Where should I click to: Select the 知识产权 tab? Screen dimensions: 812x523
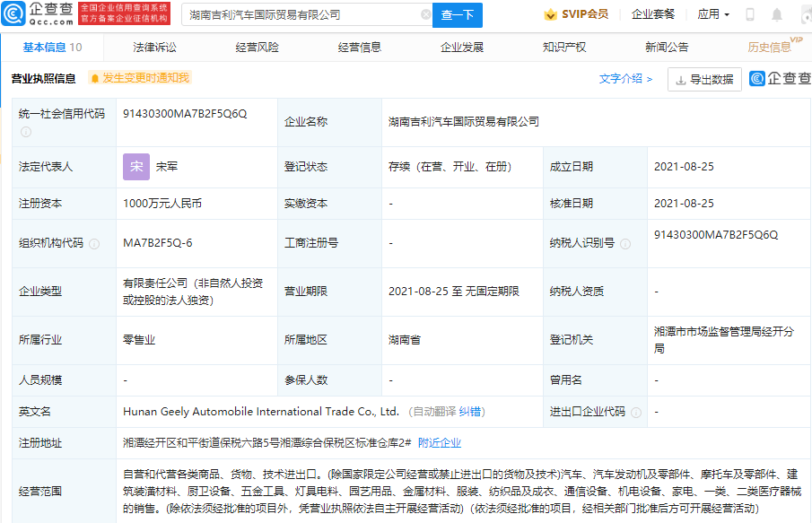[564, 48]
